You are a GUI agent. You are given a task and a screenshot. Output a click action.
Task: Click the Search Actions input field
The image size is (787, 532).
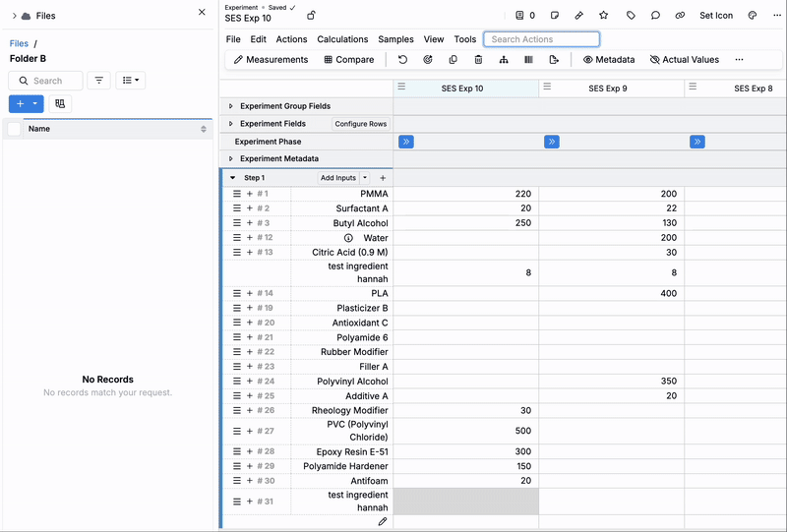tap(541, 39)
